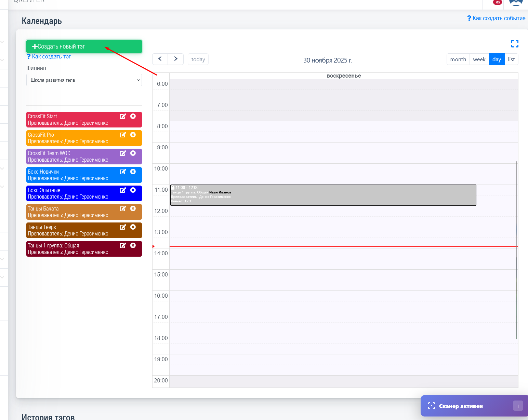This screenshot has height=420, width=528.
Task: Expand the scanner widget plus button
Action: (x=518, y=406)
